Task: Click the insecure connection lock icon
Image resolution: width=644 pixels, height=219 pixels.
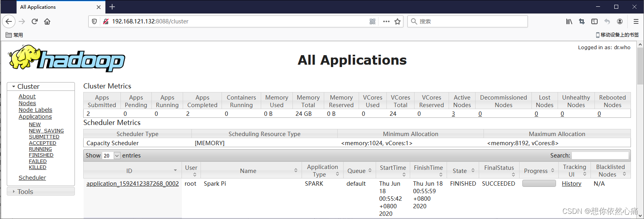Action: 106,21
